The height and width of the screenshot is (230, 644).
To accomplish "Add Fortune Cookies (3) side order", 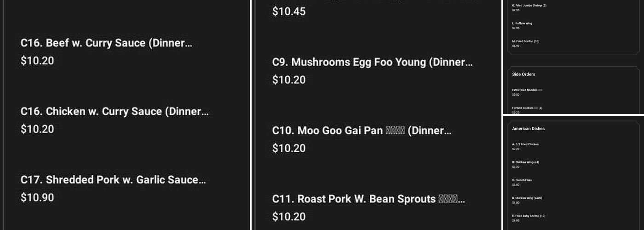I will [527, 108].
